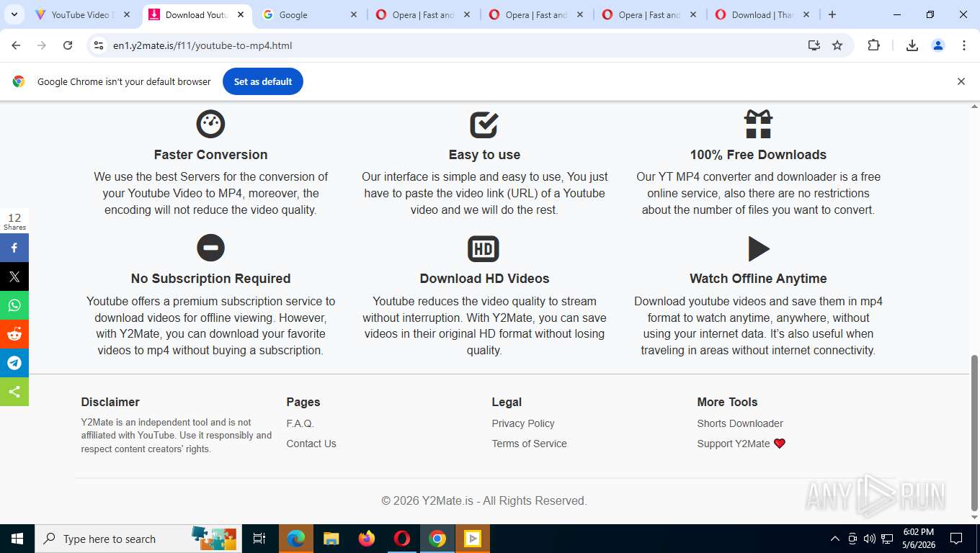The height and width of the screenshot is (553, 980).
Task: Click the Watch Offline Anytime play icon
Action: 758,248
